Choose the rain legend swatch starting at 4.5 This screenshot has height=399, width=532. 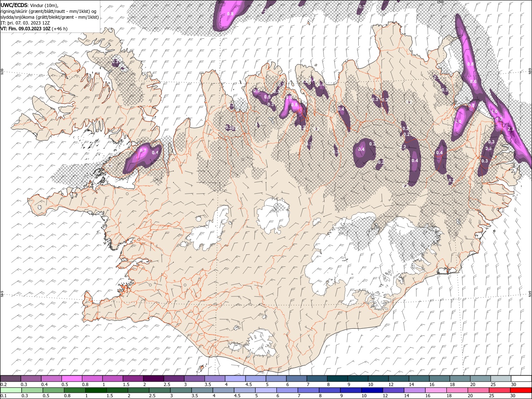pyautogui.click(x=244, y=390)
